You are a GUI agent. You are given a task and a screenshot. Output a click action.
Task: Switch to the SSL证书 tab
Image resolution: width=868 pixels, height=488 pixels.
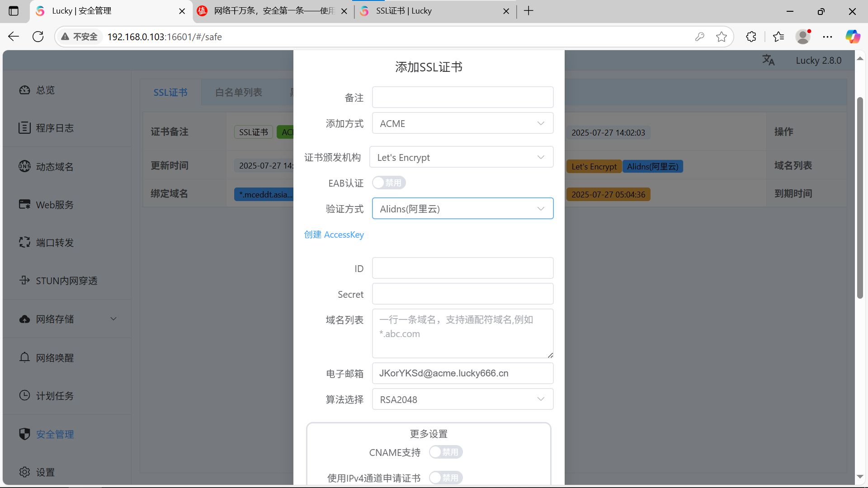(170, 92)
